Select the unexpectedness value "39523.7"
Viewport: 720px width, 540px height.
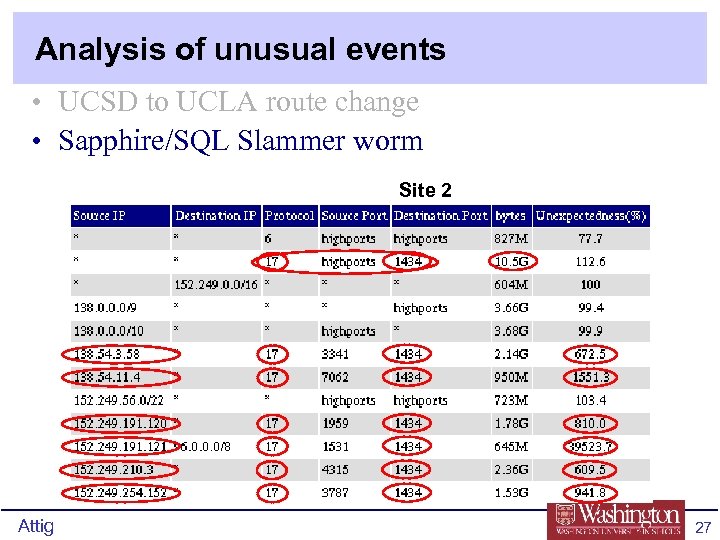click(591, 447)
